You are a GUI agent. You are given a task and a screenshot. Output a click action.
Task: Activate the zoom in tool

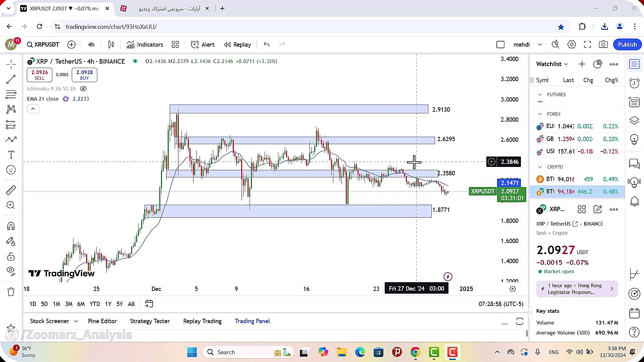(x=11, y=205)
